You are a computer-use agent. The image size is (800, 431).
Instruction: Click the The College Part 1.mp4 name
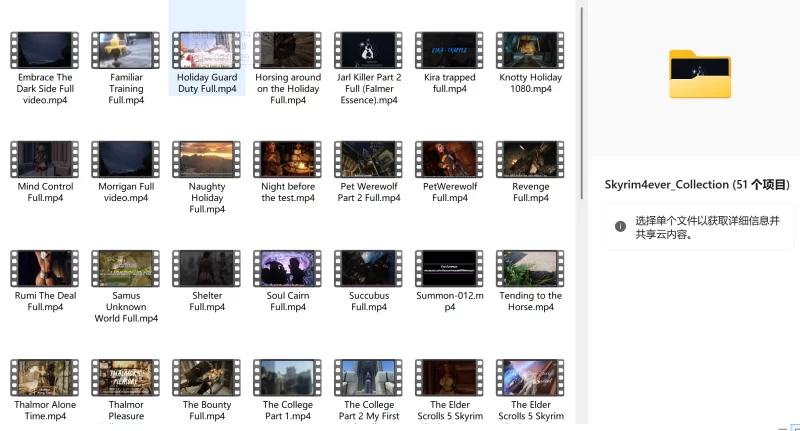pyautogui.click(x=288, y=410)
